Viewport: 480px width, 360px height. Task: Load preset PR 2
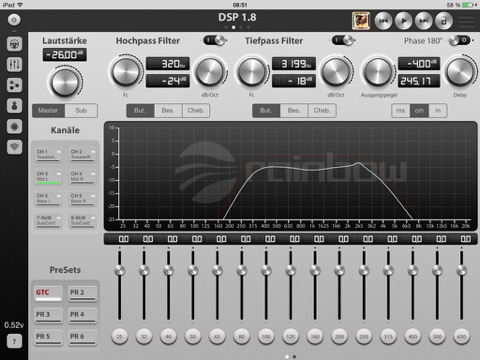pos(82,294)
